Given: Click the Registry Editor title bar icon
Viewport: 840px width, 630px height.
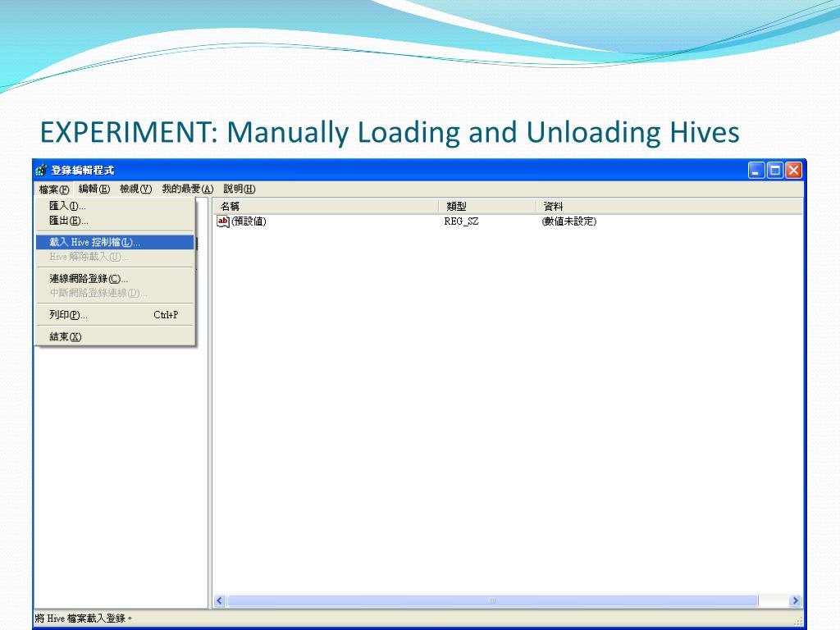Looking at the screenshot, I should coord(41,171).
